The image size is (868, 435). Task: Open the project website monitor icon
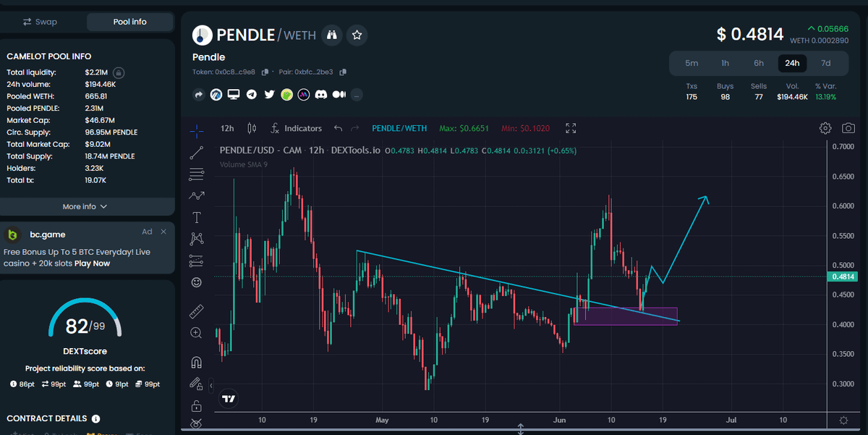pos(234,94)
